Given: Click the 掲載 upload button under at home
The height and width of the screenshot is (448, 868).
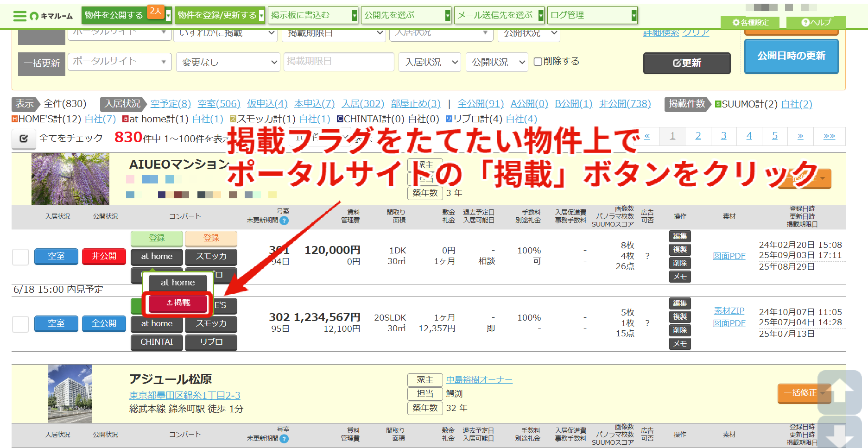Looking at the screenshot, I should pyautogui.click(x=178, y=303).
